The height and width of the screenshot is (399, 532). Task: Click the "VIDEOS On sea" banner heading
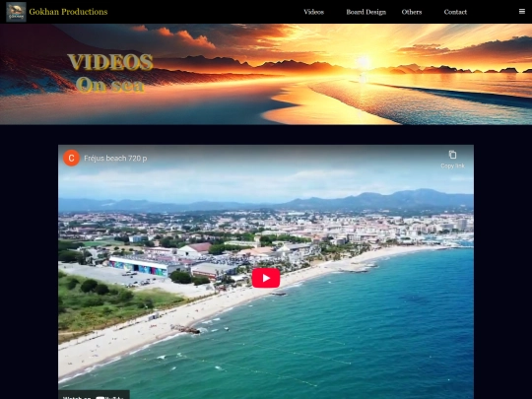[x=110, y=73]
